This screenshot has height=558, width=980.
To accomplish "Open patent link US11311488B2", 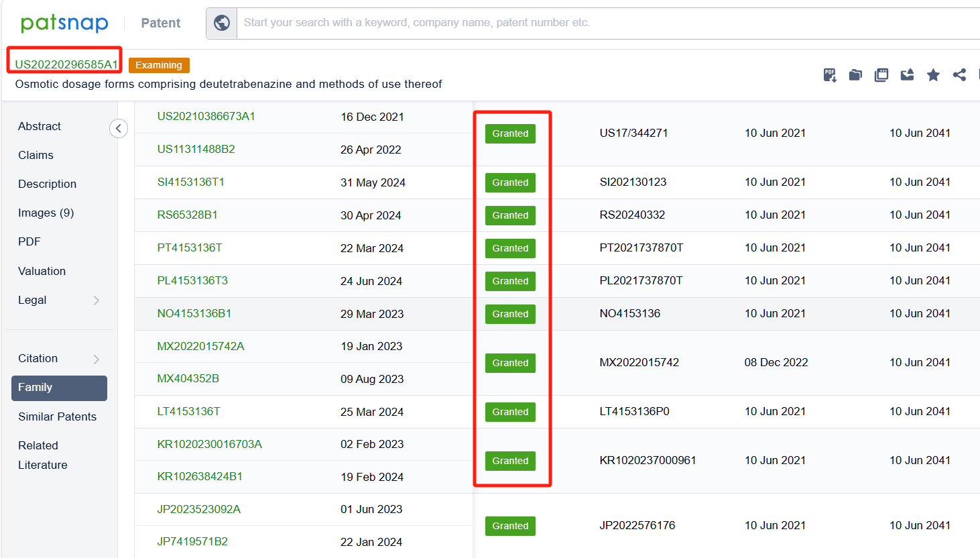I will pos(196,149).
